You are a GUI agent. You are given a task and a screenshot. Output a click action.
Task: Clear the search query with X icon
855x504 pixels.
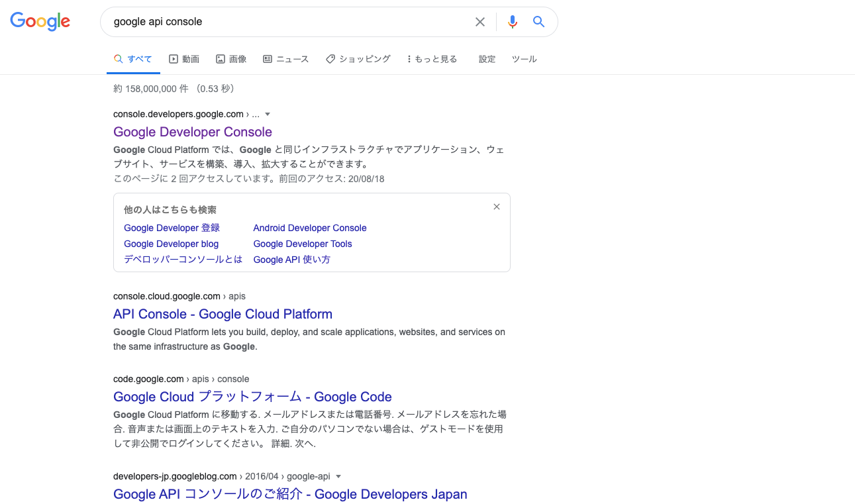(x=480, y=22)
